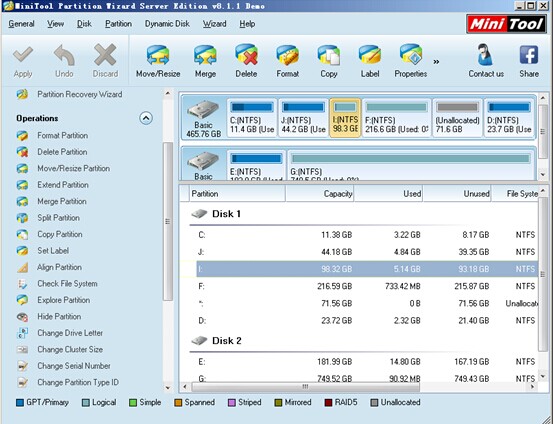The height and width of the screenshot is (424, 554).
Task: Open the Disk menu
Action: (84, 24)
